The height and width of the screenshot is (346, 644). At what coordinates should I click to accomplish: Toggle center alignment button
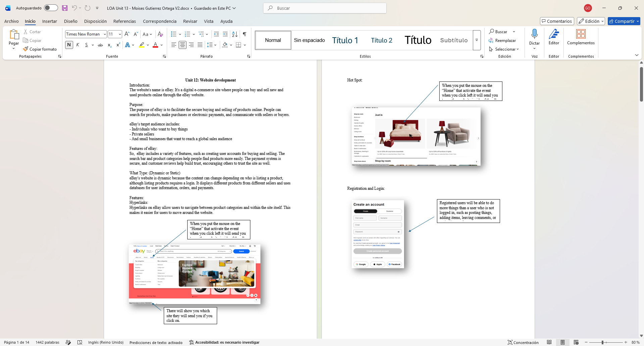click(183, 45)
